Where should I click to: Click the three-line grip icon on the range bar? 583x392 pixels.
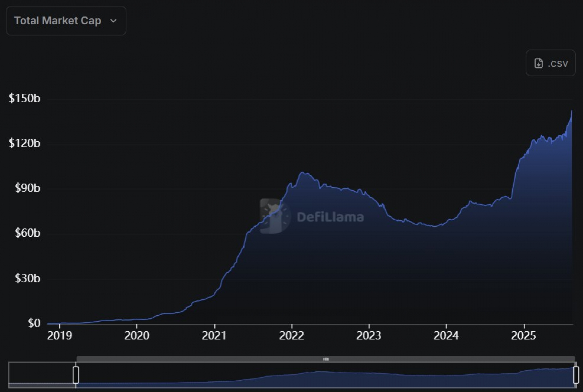pos(326,359)
